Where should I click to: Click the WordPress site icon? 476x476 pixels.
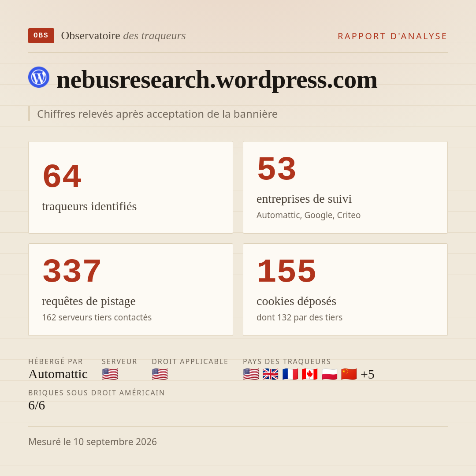coord(39,77)
